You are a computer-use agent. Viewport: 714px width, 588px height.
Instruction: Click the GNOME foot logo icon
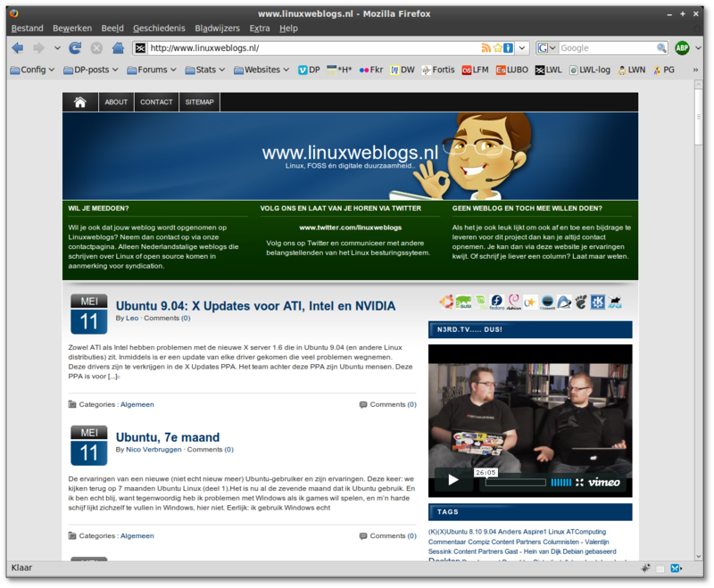pos(581,302)
